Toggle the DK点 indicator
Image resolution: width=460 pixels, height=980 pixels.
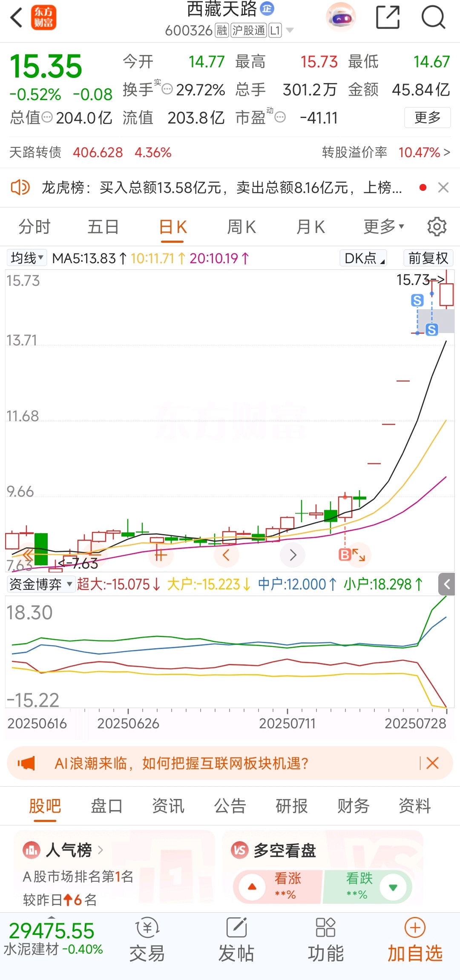click(x=363, y=258)
